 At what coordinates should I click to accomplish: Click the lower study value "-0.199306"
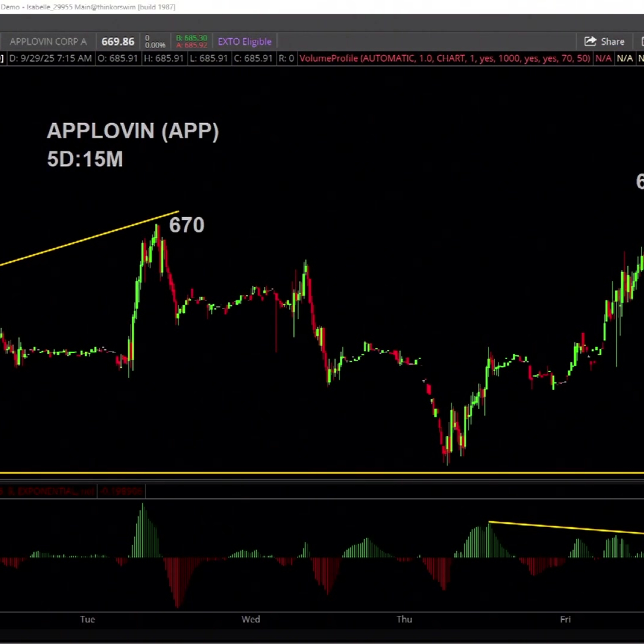click(x=121, y=491)
